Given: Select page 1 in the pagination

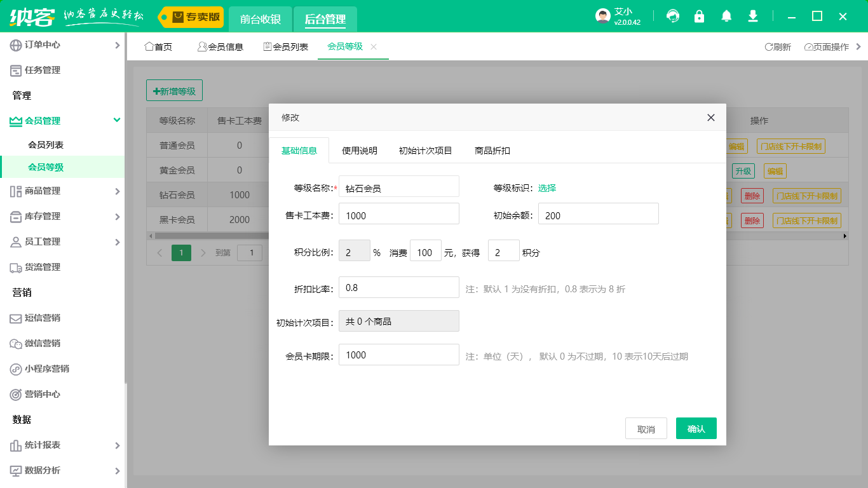Looking at the screenshot, I should click(181, 252).
